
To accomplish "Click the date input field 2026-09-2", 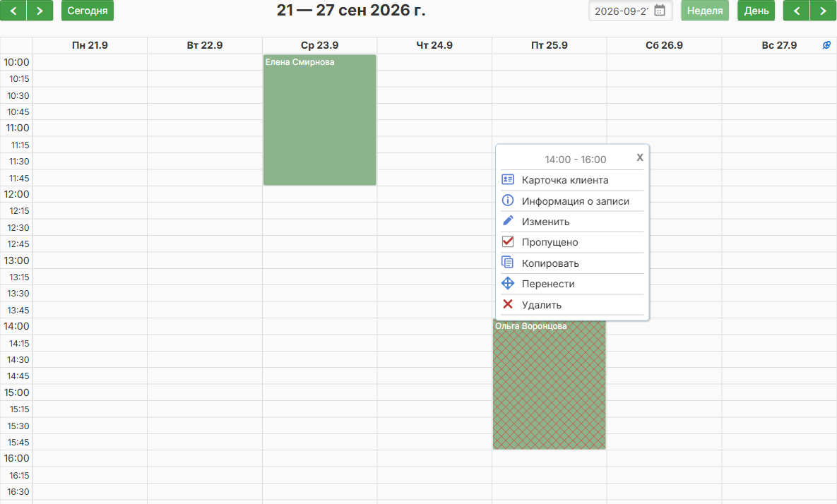I will 622,11.
